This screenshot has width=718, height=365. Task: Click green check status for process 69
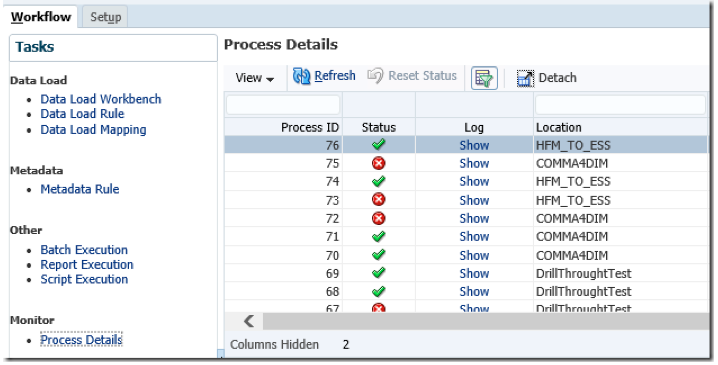click(x=378, y=273)
